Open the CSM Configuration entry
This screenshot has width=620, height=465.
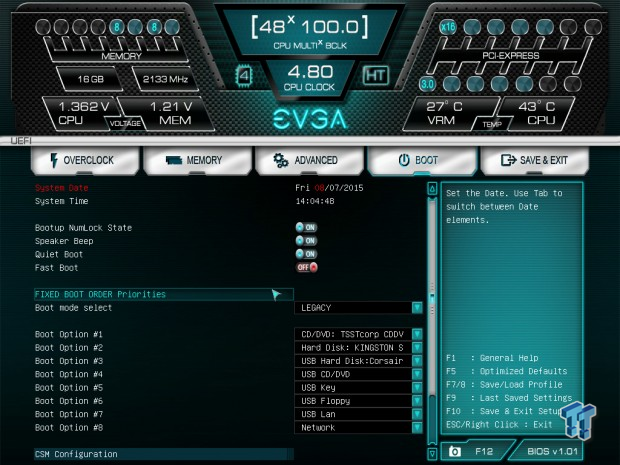(x=164, y=454)
